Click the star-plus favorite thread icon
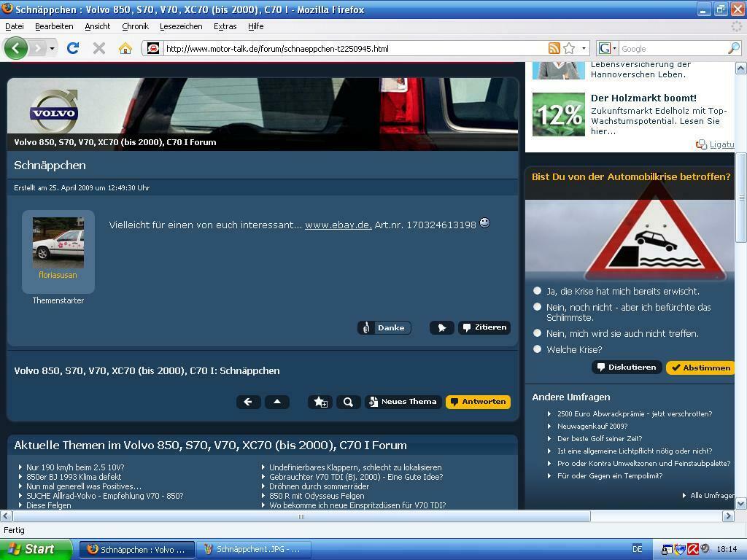The height and width of the screenshot is (560, 747). (x=320, y=402)
